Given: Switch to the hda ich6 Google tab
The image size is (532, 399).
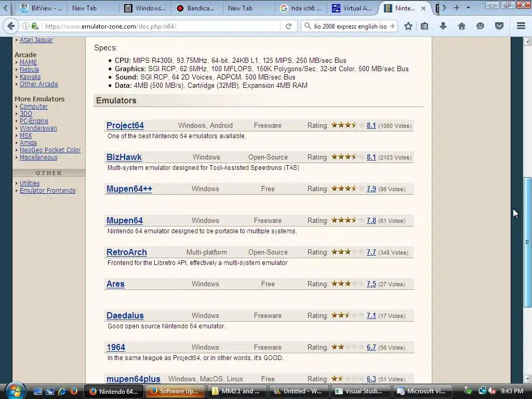Looking at the screenshot, I should 301,8.
